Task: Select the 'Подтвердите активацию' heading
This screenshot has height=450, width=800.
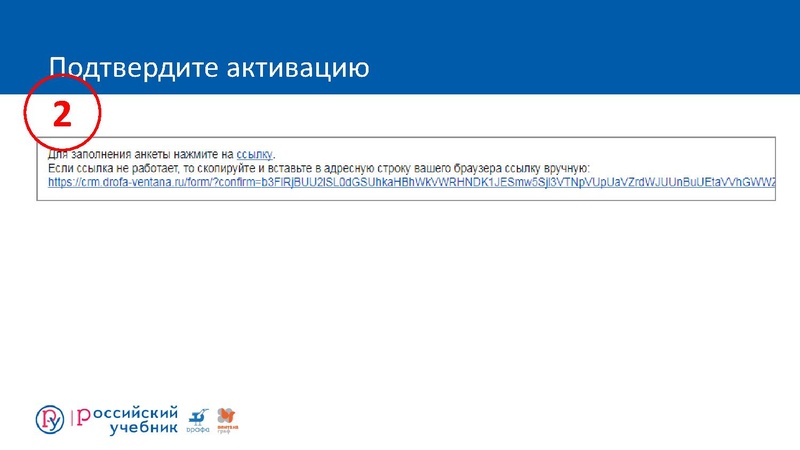Action: coord(209,68)
